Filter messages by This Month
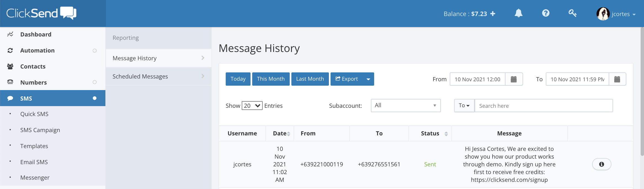Image resolution: width=644 pixels, height=189 pixels. (271, 79)
